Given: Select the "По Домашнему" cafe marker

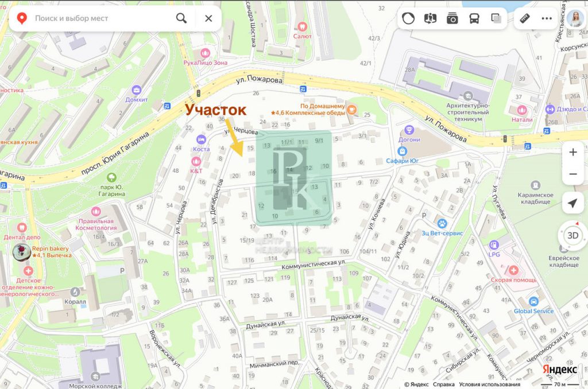Looking at the screenshot, I should 351,110.
